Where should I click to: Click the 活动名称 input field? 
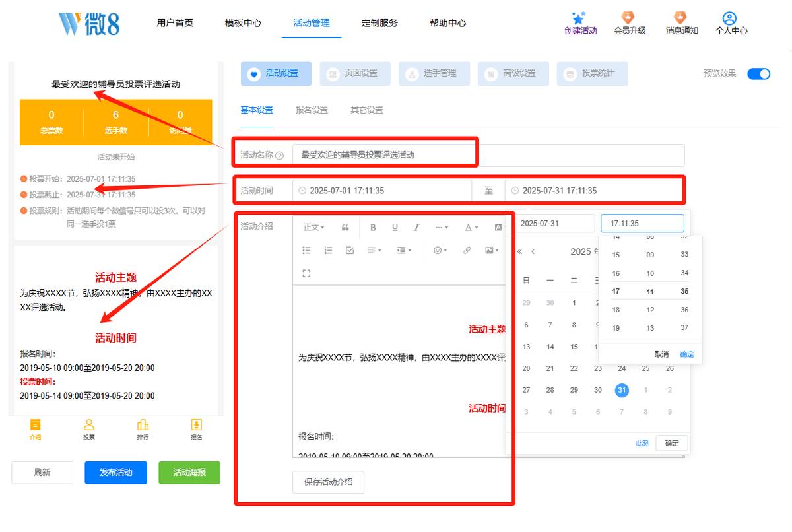488,155
